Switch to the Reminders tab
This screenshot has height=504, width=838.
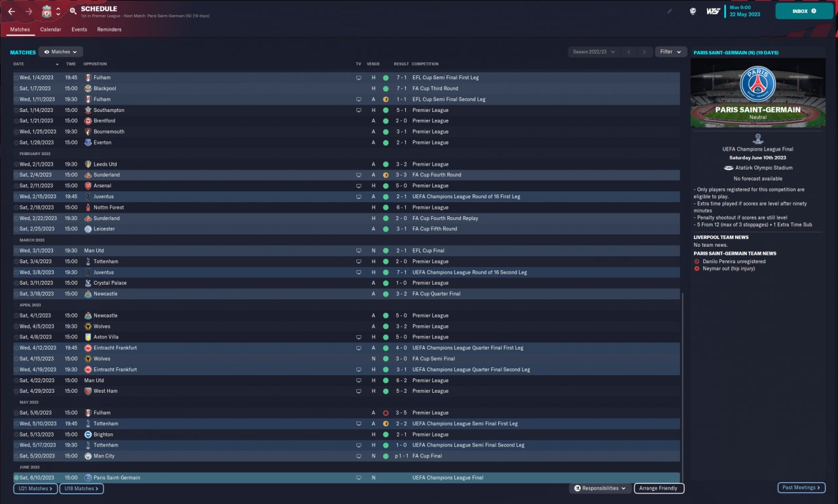click(x=109, y=29)
